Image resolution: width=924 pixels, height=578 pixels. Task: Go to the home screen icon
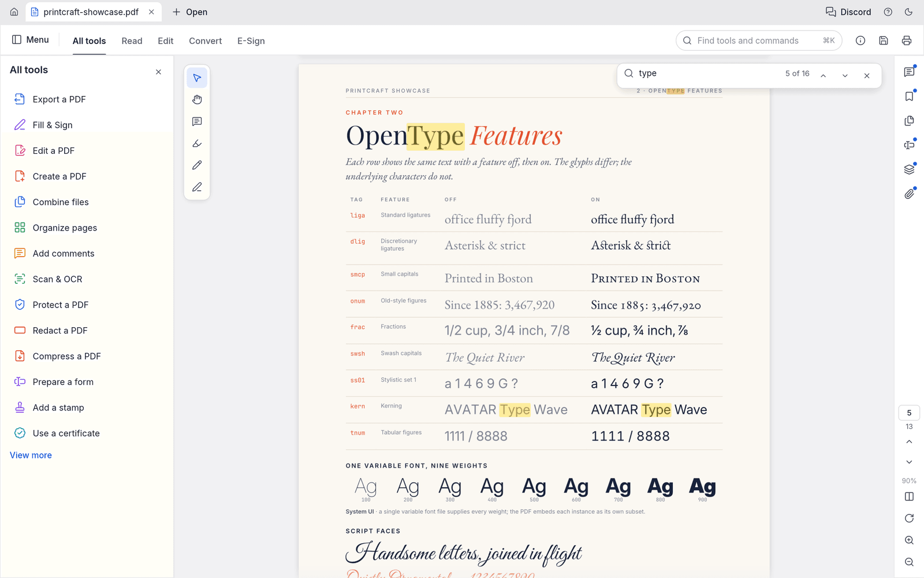[x=14, y=12]
